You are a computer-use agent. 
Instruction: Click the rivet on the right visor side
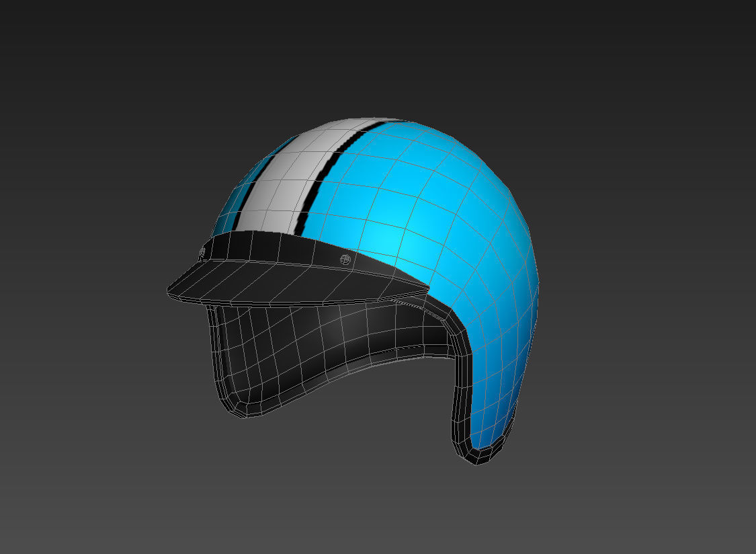345,259
